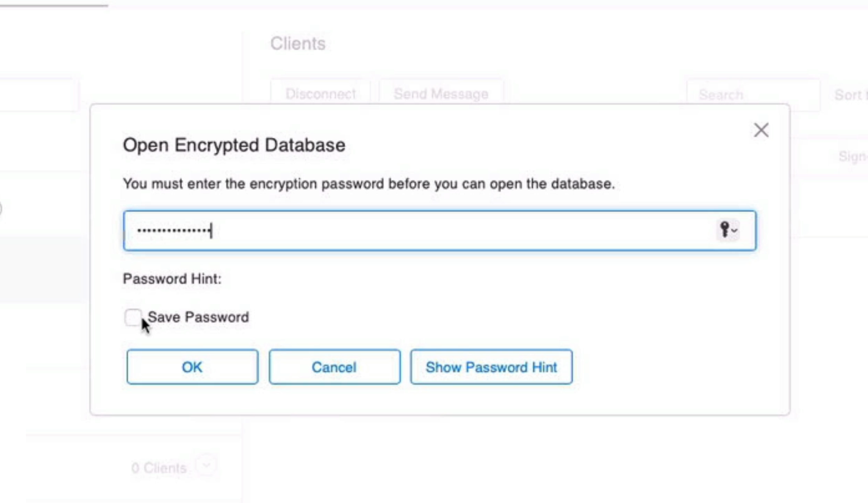Image resolution: width=868 pixels, height=503 pixels.
Task: Click the Send Message control
Action: pyautogui.click(x=441, y=94)
